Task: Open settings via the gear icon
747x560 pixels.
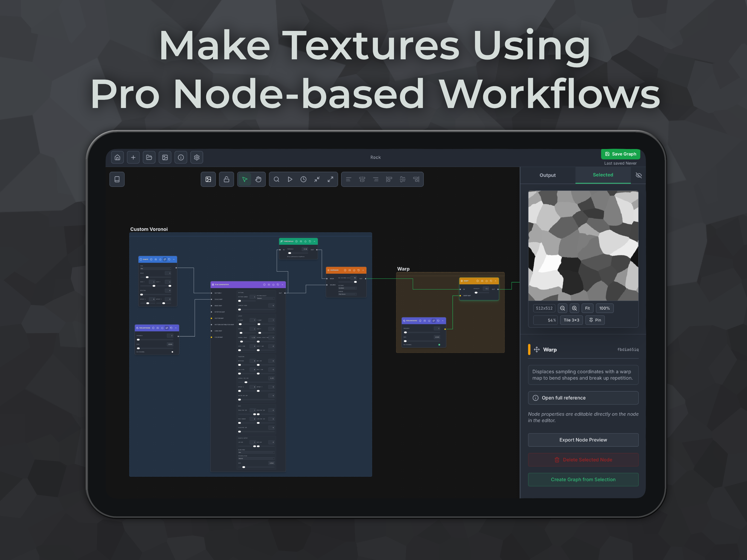Action: [197, 157]
